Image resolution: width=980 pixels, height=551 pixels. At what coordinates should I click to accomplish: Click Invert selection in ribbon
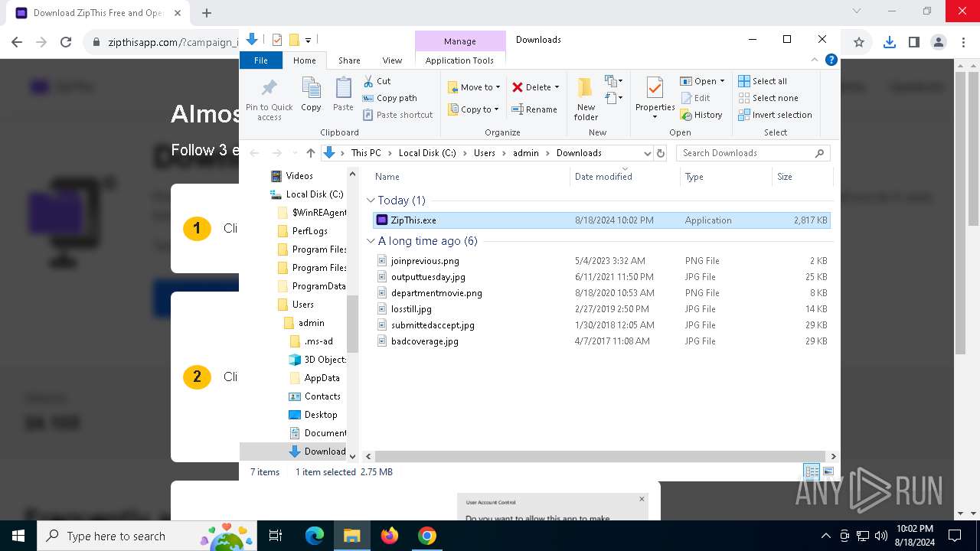pos(775,115)
